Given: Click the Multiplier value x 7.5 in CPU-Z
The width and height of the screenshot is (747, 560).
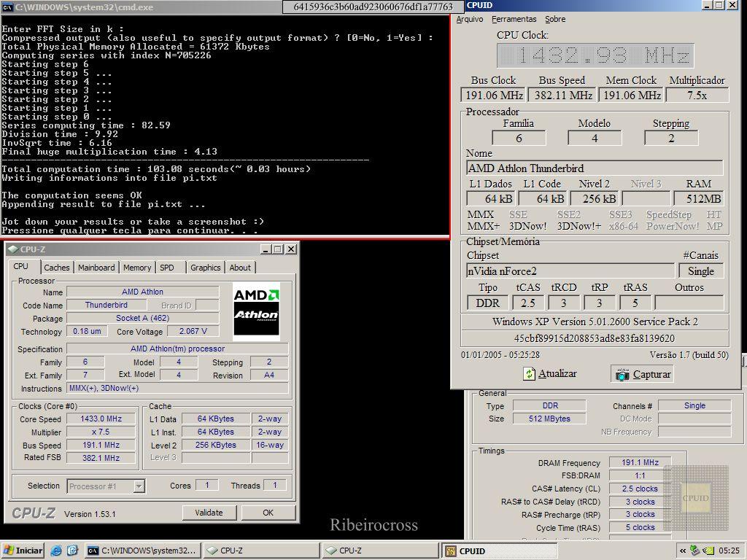Looking at the screenshot, I should tap(101, 432).
